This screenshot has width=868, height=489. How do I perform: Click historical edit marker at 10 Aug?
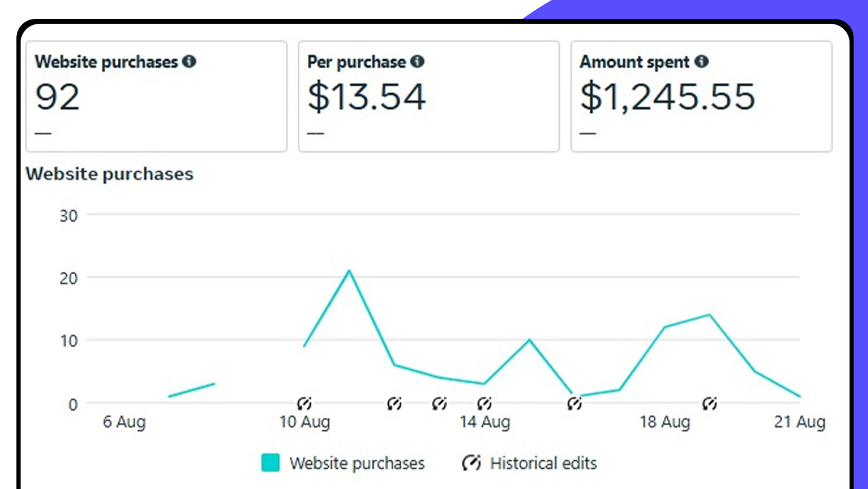(304, 403)
